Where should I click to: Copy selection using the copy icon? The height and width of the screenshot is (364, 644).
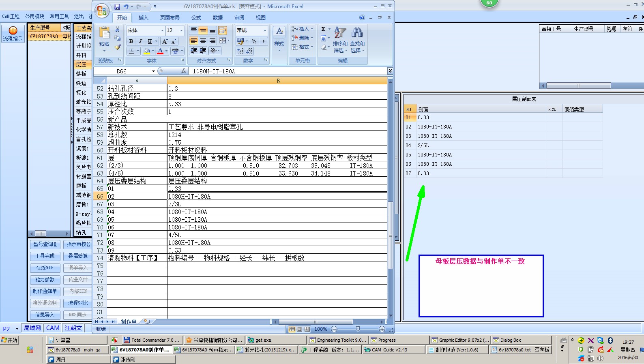[x=118, y=38]
